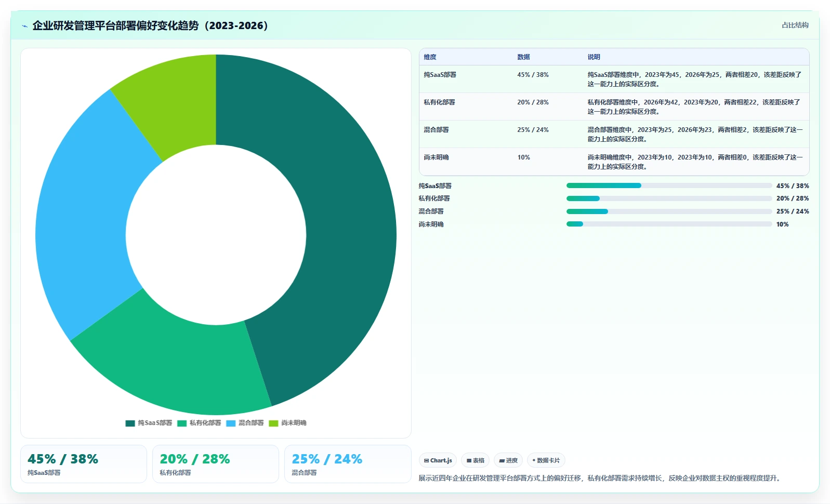Click the 20% / 28% value beside the progress bars
Screen dimensions: 830x504
click(x=793, y=198)
